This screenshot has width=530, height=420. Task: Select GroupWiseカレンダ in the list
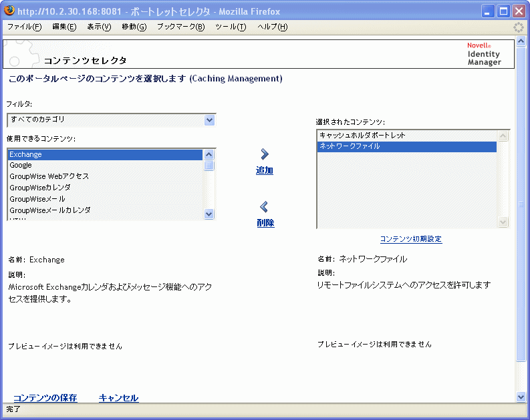click(x=105, y=188)
